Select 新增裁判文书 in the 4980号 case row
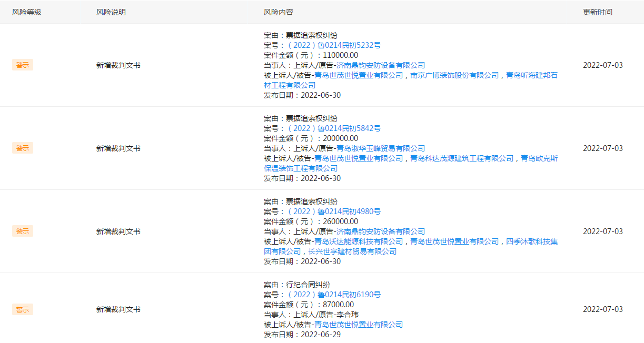644x343 pixels. click(x=118, y=231)
